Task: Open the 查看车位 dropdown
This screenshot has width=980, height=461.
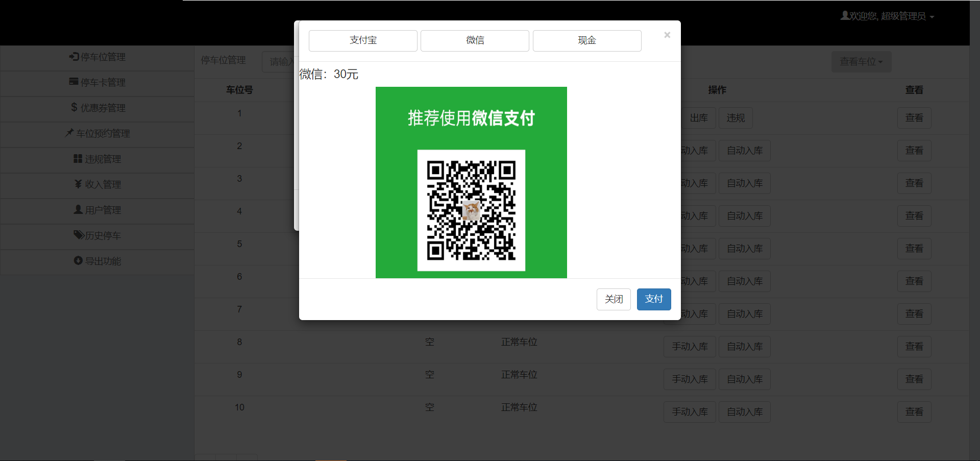Action: 861,62
